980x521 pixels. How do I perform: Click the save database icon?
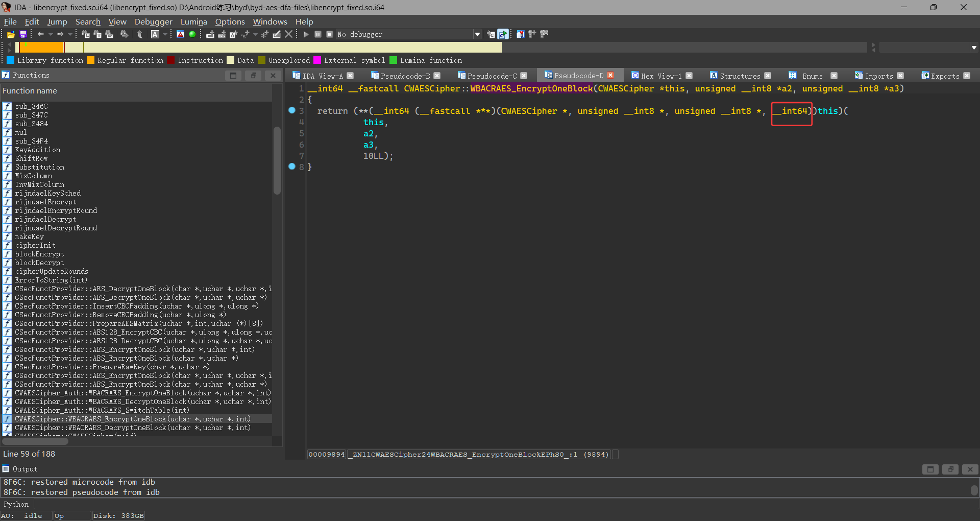[x=23, y=34]
